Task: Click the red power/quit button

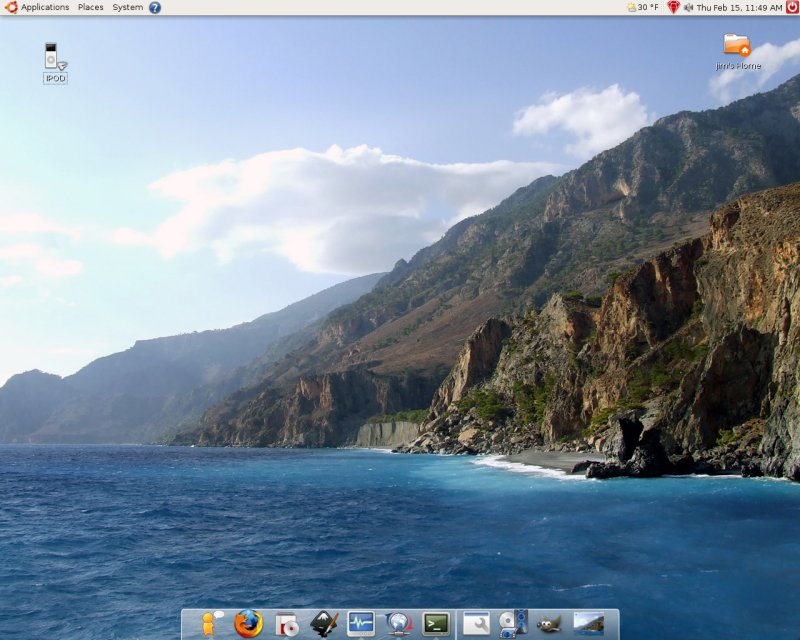Action: (x=793, y=7)
